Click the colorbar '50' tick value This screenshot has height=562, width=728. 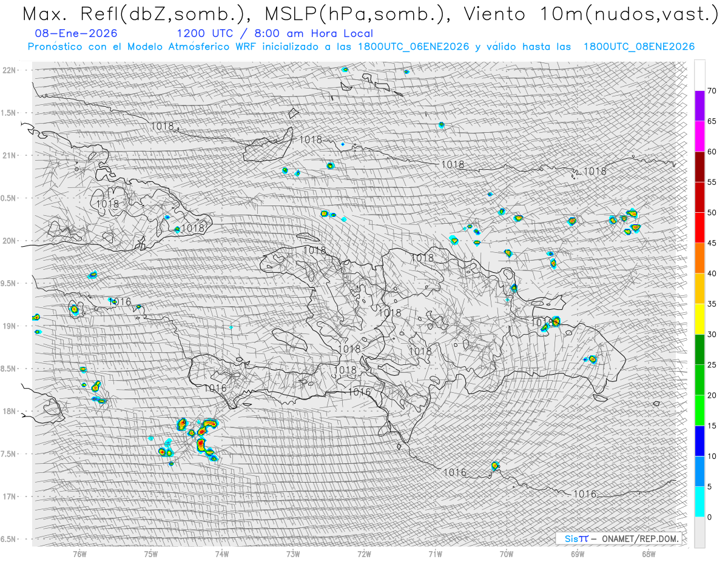[x=712, y=213]
